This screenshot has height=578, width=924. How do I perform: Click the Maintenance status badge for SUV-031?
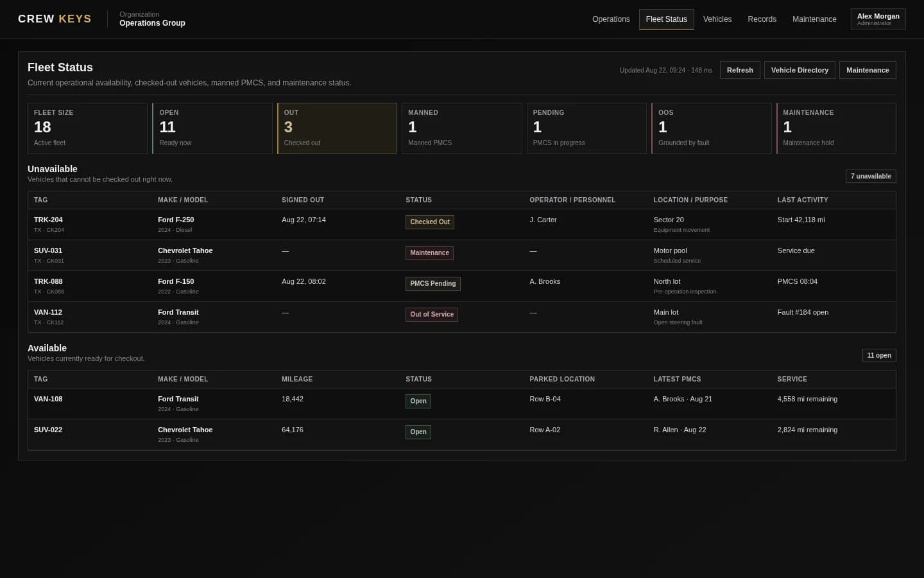429,253
